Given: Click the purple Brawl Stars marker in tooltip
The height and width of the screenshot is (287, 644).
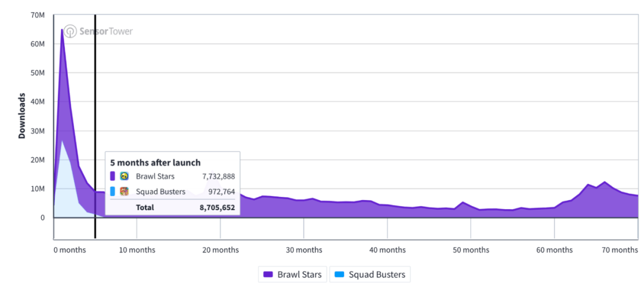Looking at the screenshot, I should point(113,176).
